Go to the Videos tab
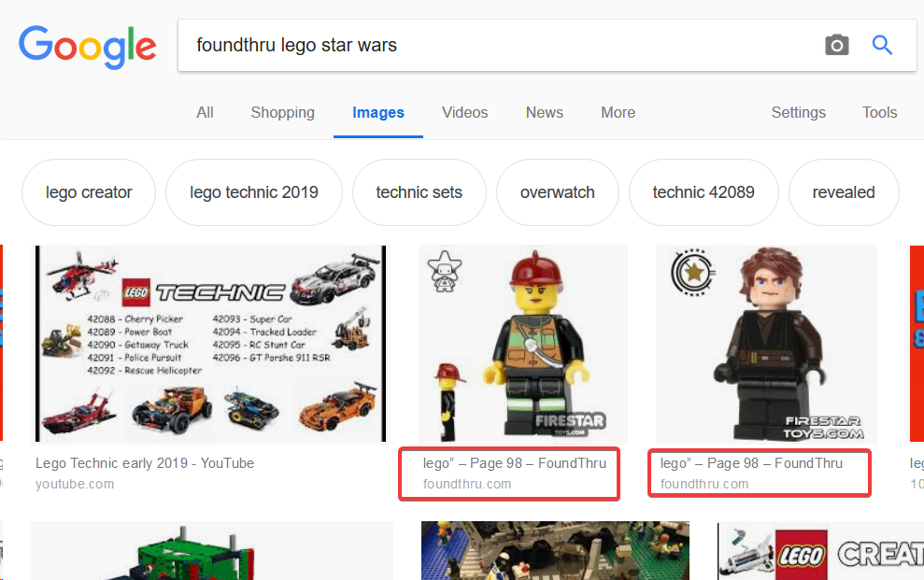Image resolution: width=924 pixels, height=580 pixels. [465, 112]
